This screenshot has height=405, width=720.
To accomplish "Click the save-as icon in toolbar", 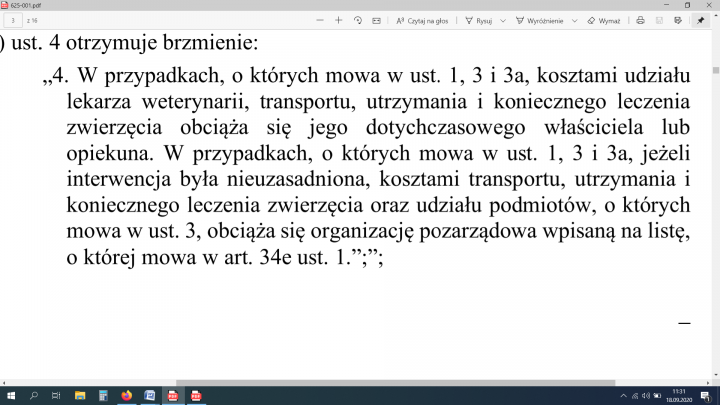I will click(x=678, y=21).
